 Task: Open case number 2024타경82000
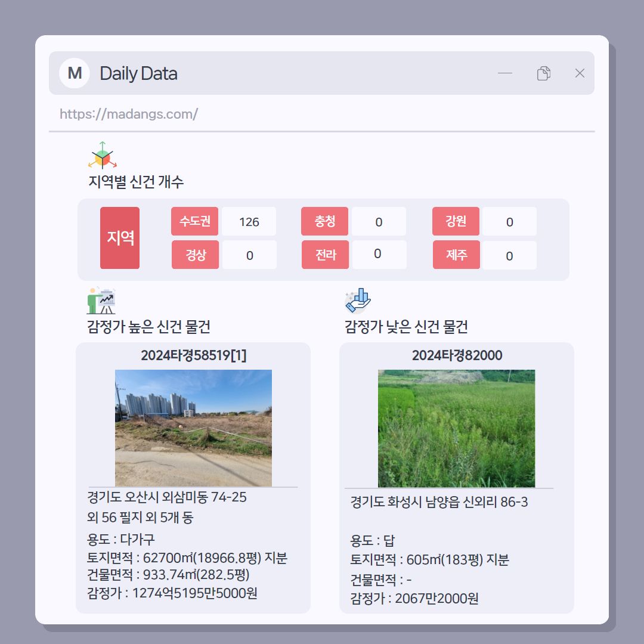click(457, 355)
